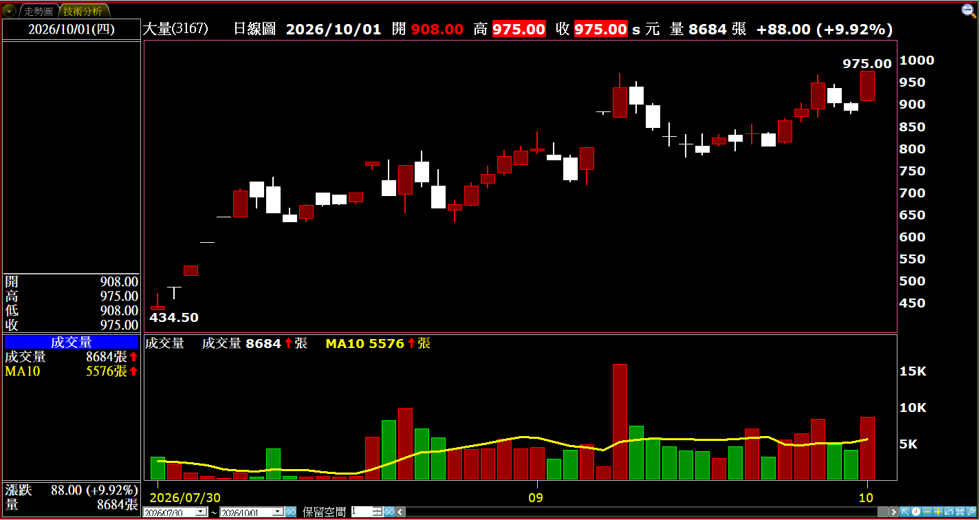Click the scrollbar left arrow
The height and width of the screenshot is (520, 980).
coord(401,512)
